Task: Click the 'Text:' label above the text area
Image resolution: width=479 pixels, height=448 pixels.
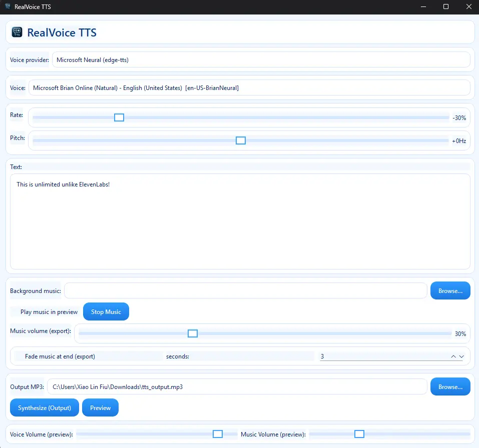Action: click(x=16, y=167)
